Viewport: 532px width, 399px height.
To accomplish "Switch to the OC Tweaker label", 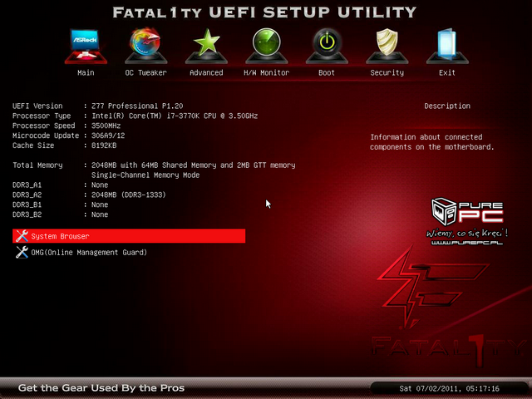I will pyautogui.click(x=146, y=72).
